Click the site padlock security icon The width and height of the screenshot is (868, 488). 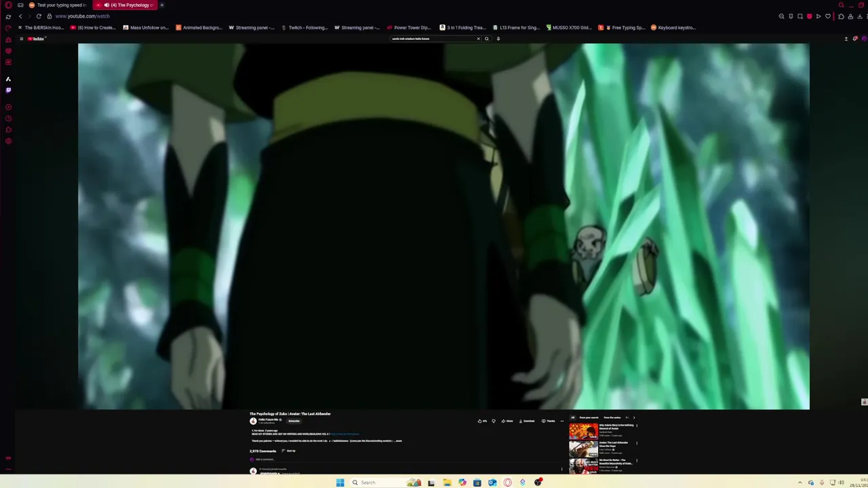(49, 16)
